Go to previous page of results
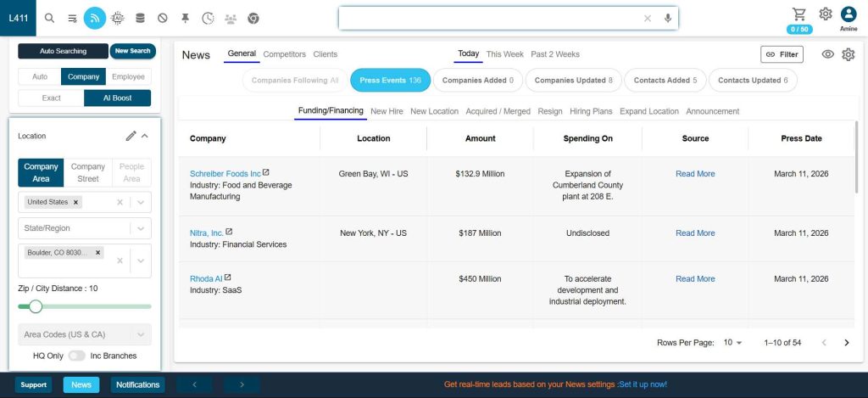This screenshot has height=398, width=868. coord(824,343)
